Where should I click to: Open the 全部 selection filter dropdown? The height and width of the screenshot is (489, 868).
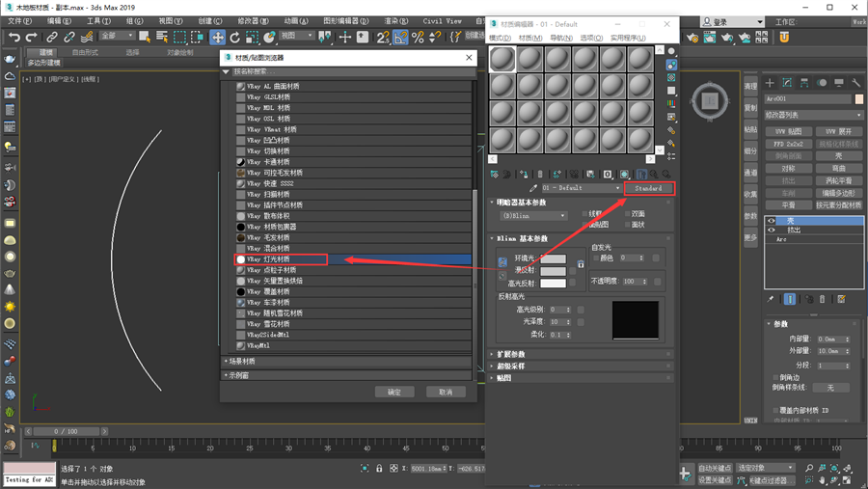pos(117,36)
